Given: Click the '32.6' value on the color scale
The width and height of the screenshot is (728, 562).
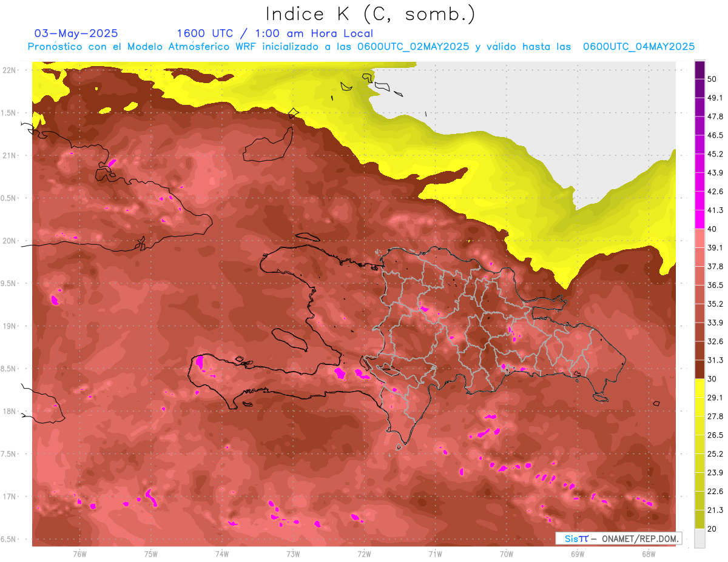Looking at the screenshot, I should pos(716,341).
